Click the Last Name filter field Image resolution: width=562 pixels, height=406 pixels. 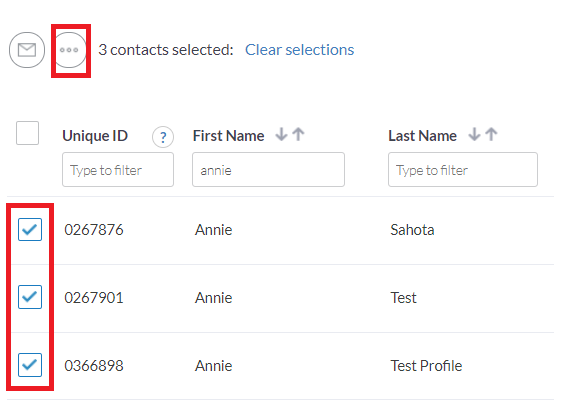point(463,169)
